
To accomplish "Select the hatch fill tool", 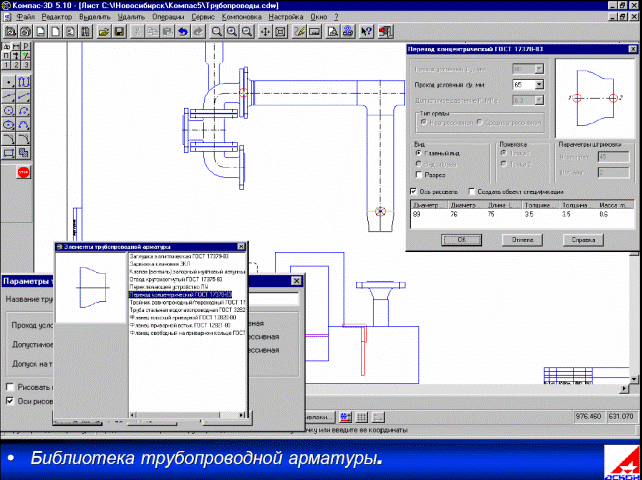I will pos(23,153).
